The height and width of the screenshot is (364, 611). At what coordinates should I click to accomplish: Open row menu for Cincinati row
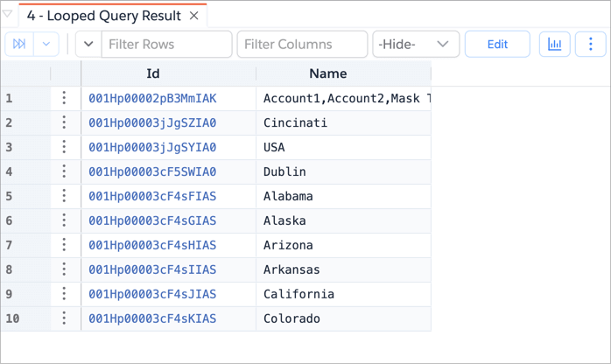[x=64, y=122]
